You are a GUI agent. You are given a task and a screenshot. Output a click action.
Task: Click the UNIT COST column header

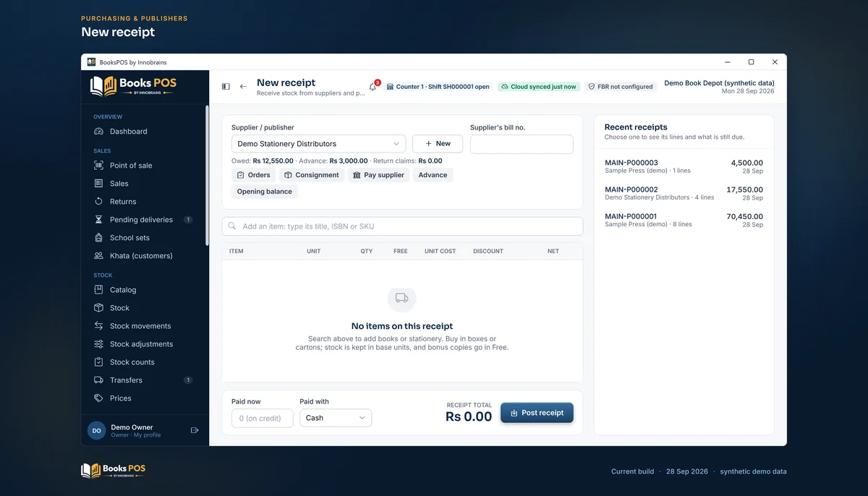[440, 251]
